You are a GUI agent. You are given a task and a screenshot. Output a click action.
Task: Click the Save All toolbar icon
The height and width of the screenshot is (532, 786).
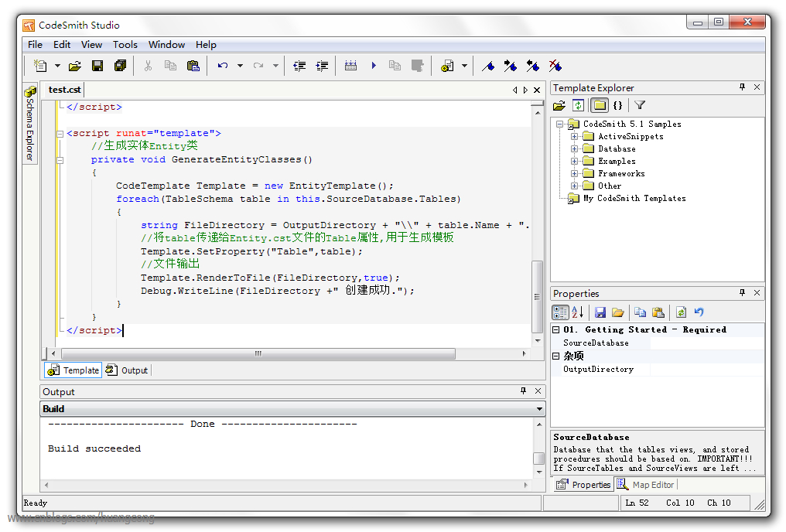[x=120, y=66]
